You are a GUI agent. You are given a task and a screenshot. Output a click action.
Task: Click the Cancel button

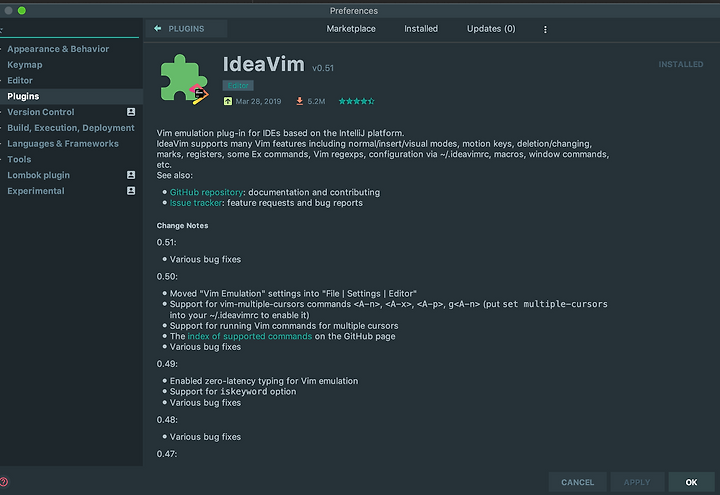[577, 482]
